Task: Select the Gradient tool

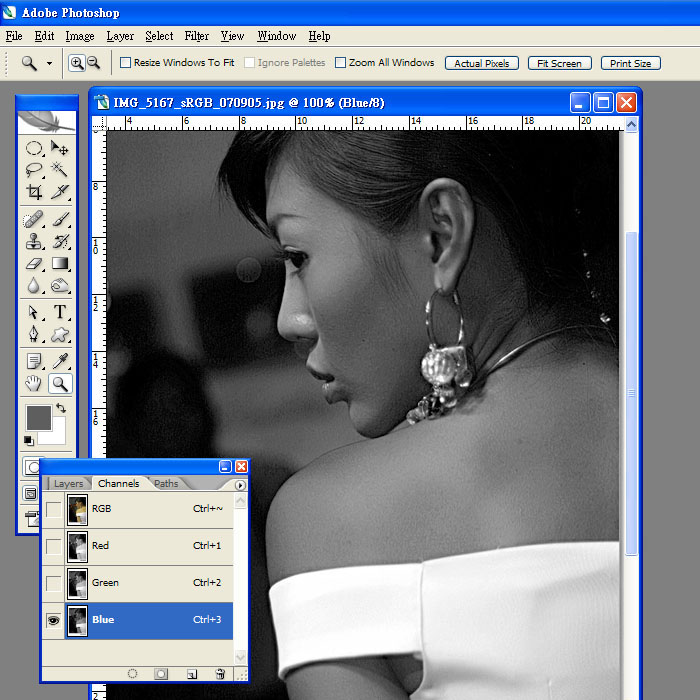Action: coord(60,264)
